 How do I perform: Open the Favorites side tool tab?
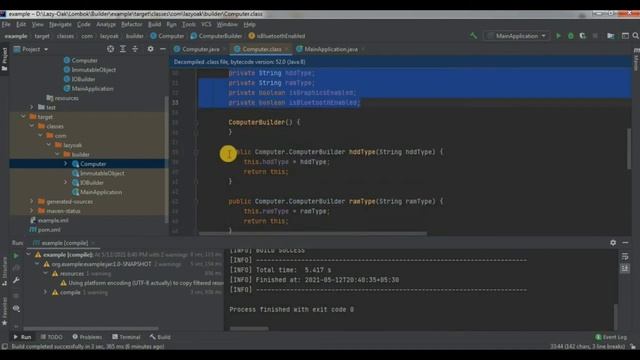click(x=4, y=311)
